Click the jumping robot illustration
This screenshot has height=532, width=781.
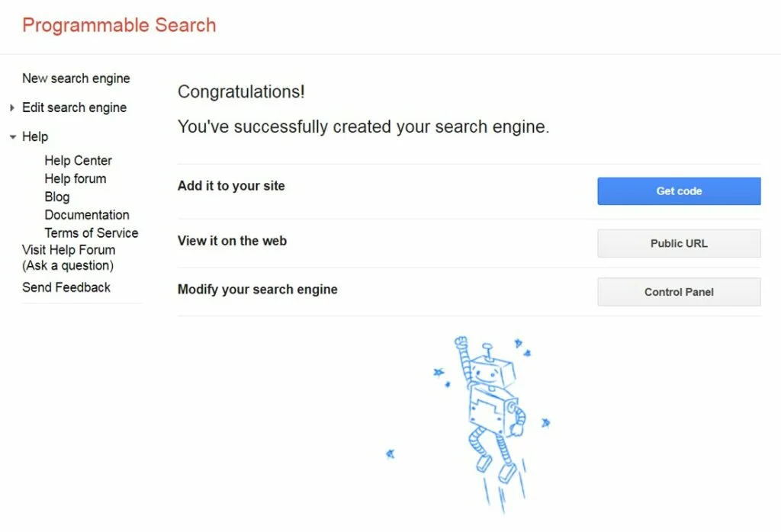(x=488, y=412)
